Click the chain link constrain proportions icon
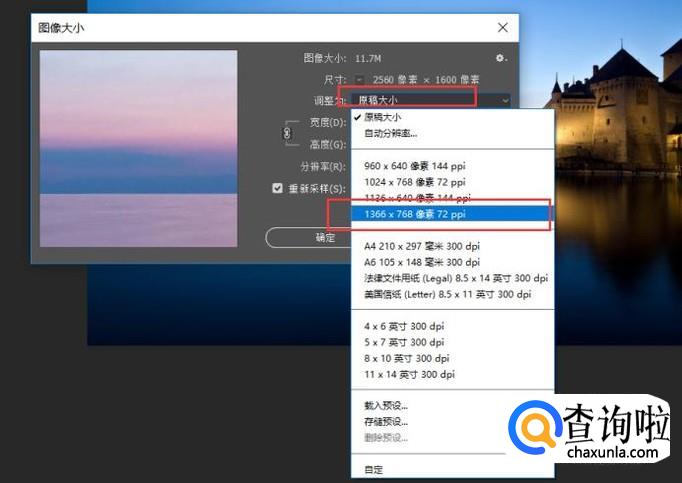682x483 pixels. 288,133
